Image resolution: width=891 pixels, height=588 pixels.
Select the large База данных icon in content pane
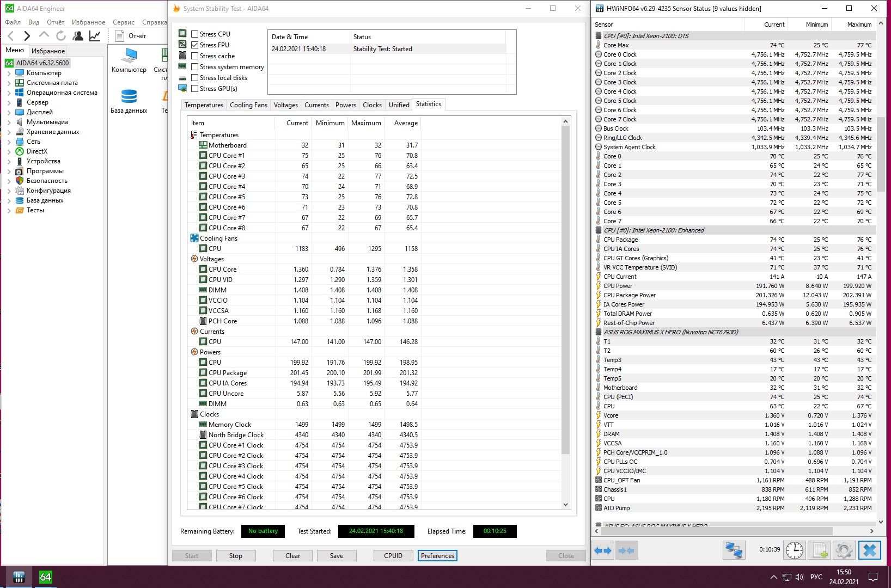tap(129, 101)
